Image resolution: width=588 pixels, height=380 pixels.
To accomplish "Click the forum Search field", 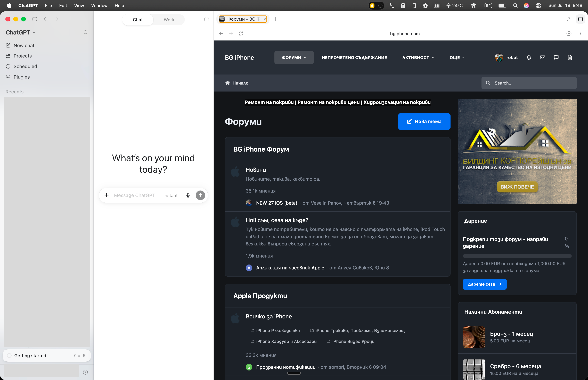I will (x=529, y=83).
